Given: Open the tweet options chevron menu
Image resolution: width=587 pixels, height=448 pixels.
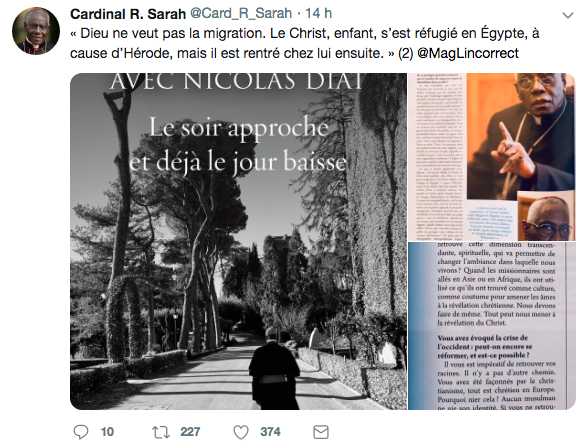Looking at the screenshot, I should point(568,15).
